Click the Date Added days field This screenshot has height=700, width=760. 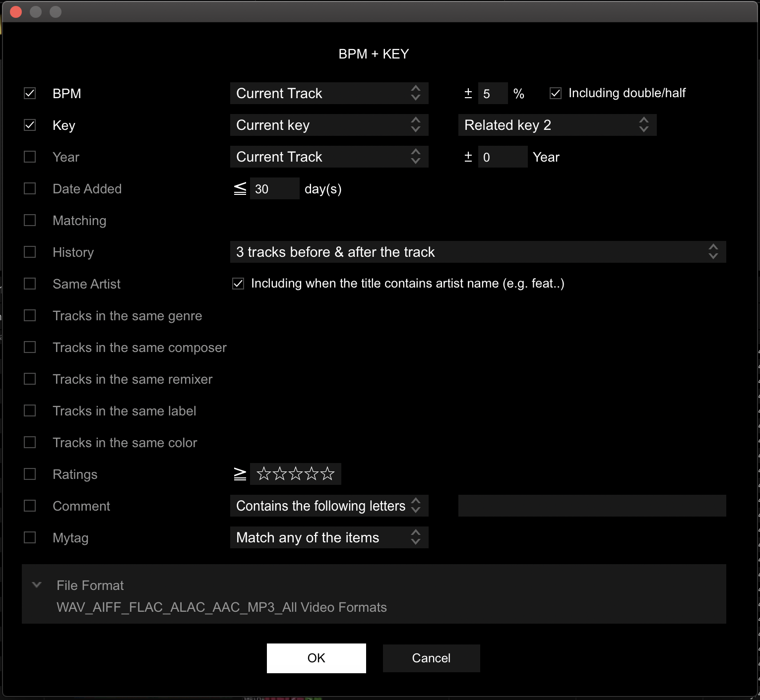[x=274, y=188]
